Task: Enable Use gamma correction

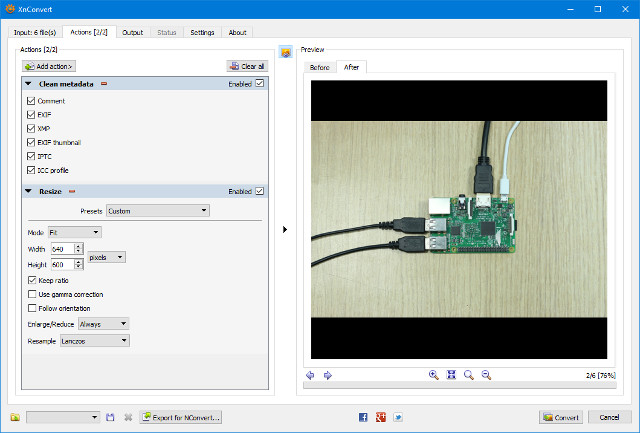Action: [x=31, y=295]
